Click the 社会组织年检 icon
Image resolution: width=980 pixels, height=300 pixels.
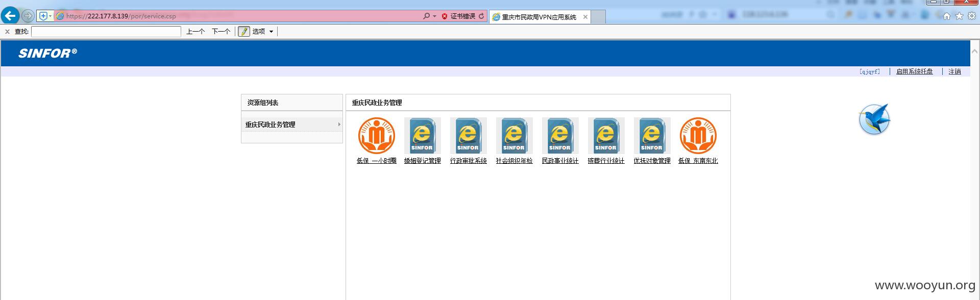coord(514,136)
